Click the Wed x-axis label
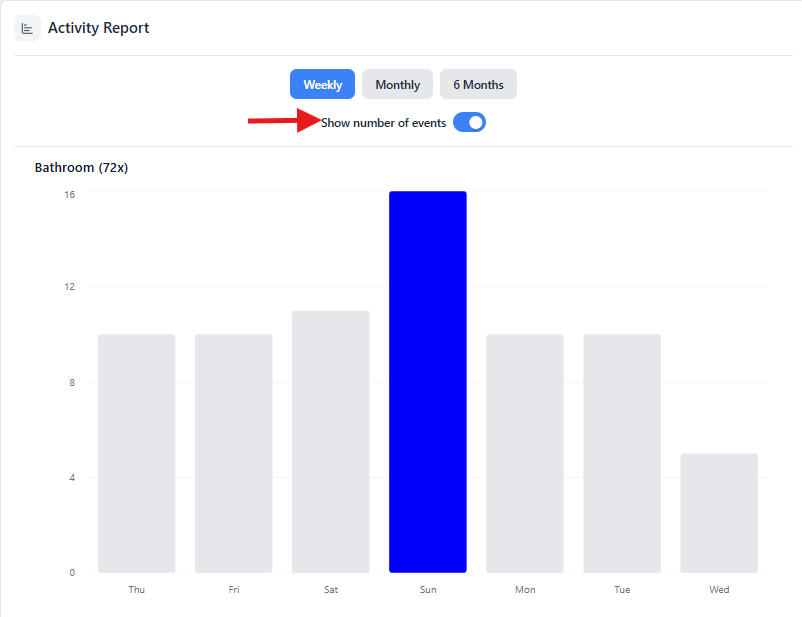 point(719,590)
